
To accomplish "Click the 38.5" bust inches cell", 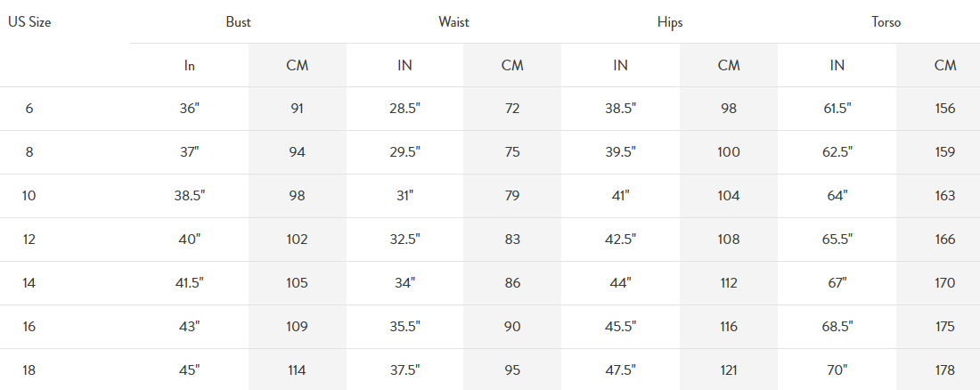I will coord(190,196).
